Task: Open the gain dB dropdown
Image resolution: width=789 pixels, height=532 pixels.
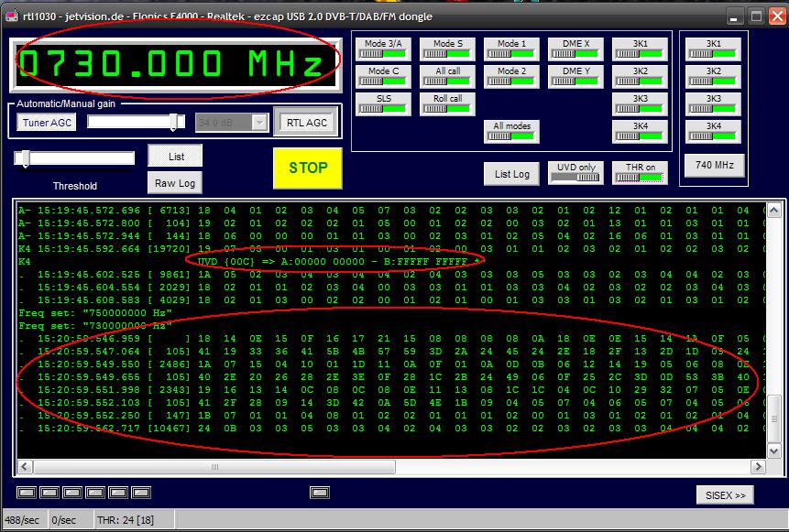Action: click(x=258, y=123)
